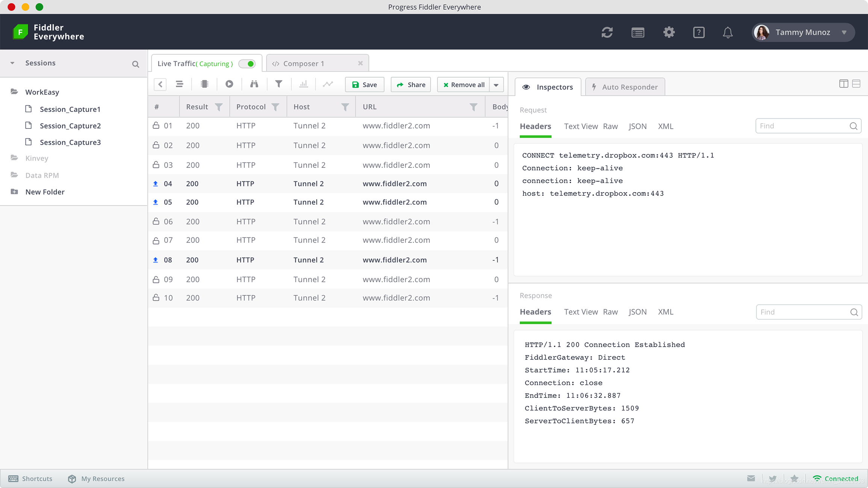Expand the Sessions sidebar tree item
The width and height of the screenshot is (868, 488).
pos(12,63)
